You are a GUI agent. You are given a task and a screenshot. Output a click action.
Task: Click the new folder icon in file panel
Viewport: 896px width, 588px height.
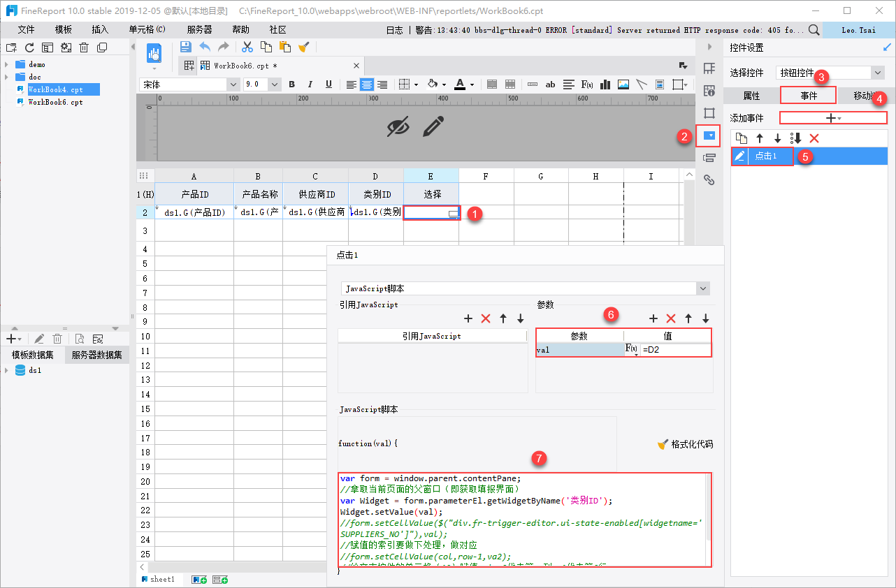click(x=11, y=47)
